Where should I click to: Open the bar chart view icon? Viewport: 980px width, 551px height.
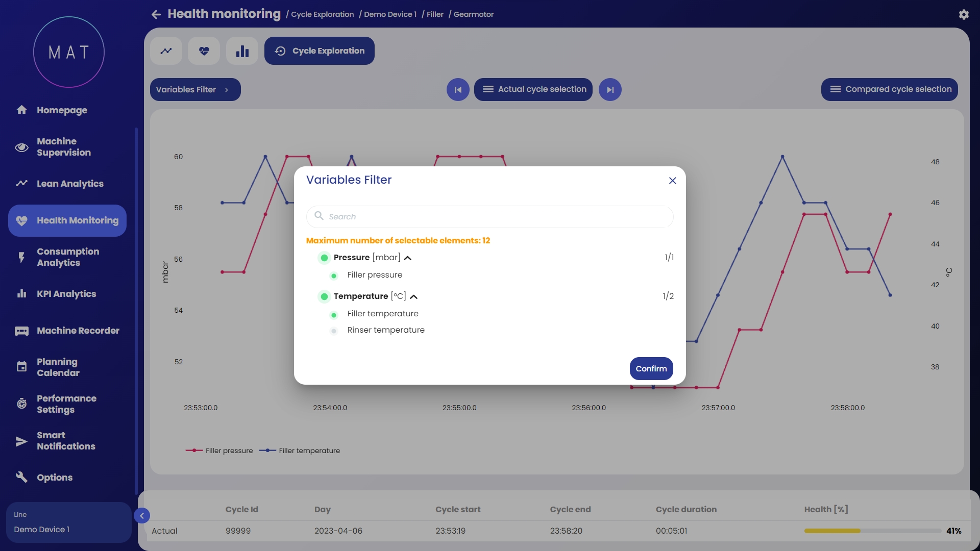[x=242, y=51]
